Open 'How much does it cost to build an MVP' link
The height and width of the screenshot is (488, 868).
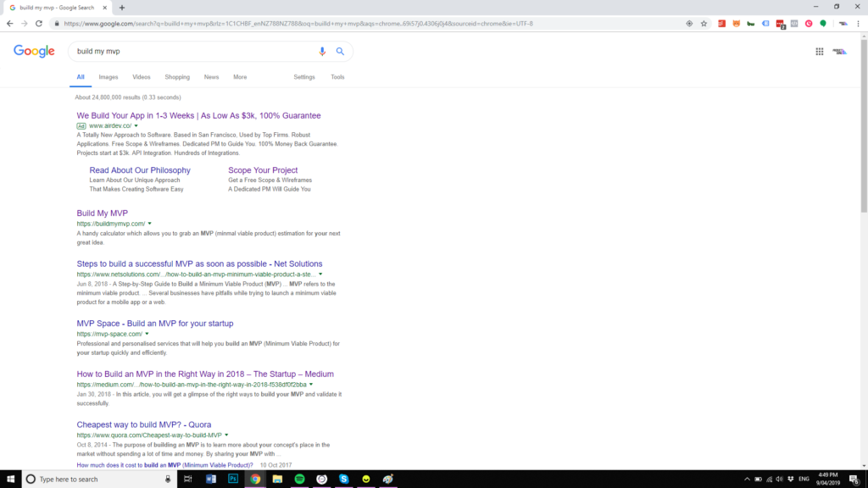tap(165, 465)
